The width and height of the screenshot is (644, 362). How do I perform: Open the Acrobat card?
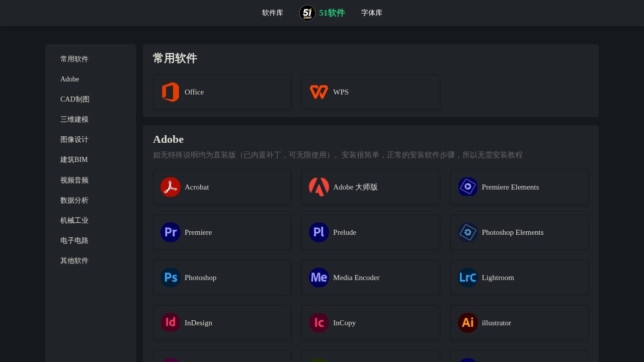[x=222, y=187]
